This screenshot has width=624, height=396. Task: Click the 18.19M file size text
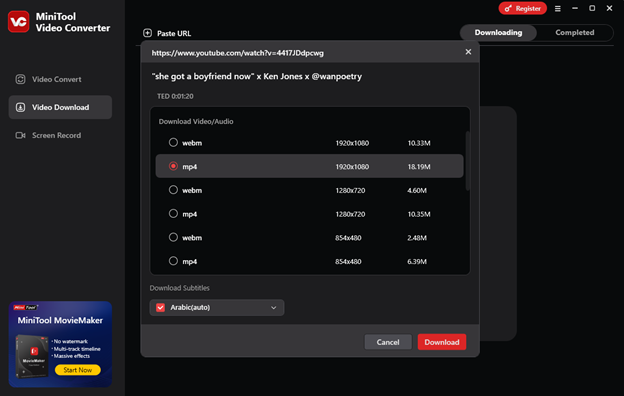(419, 167)
